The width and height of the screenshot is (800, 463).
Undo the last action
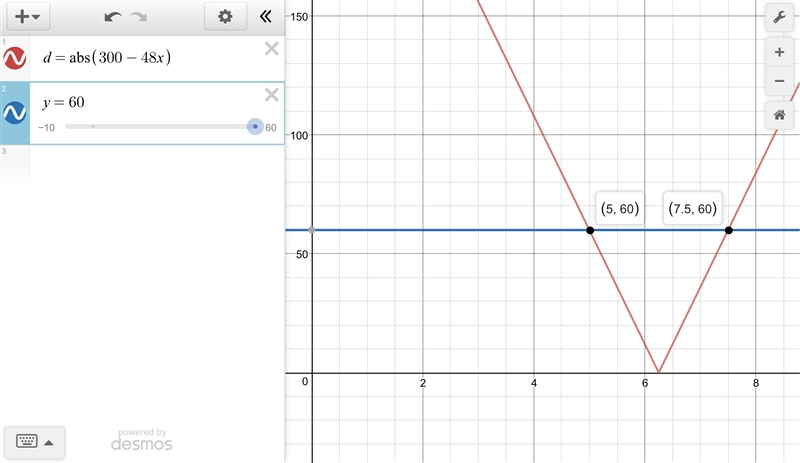click(x=113, y=17)
